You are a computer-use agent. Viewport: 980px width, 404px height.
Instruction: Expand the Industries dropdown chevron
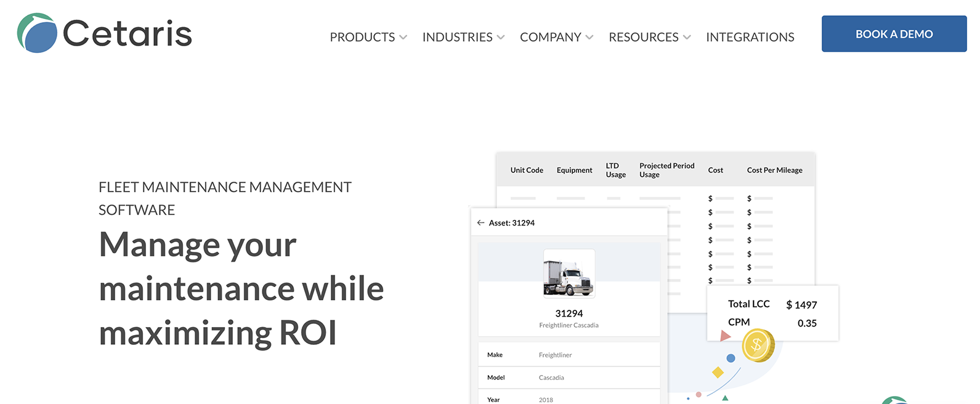pos(501,38)
